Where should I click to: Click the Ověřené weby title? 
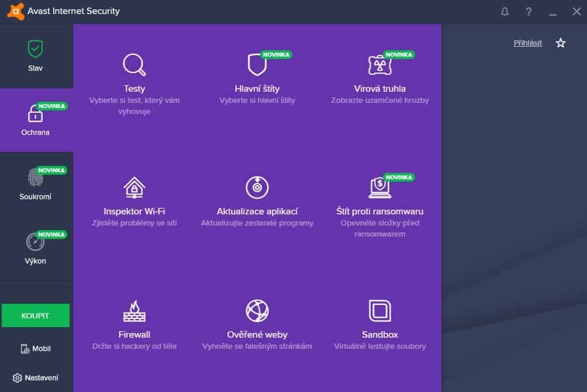pyautogui.click(x=257, y=334)
